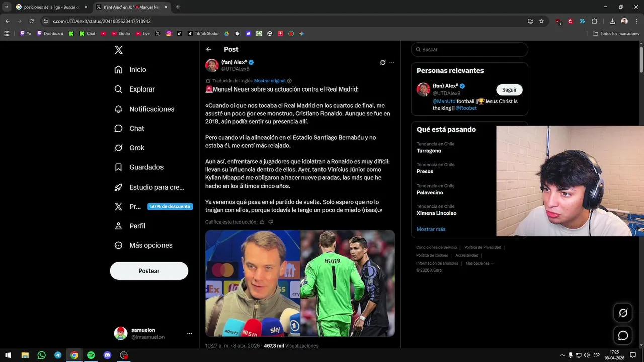Open the floating Grok button

(623, 313)
